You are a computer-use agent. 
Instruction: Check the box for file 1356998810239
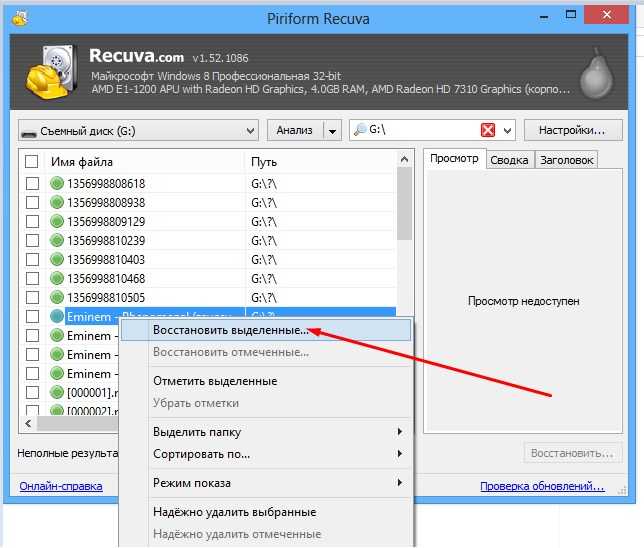coord(32,240)
